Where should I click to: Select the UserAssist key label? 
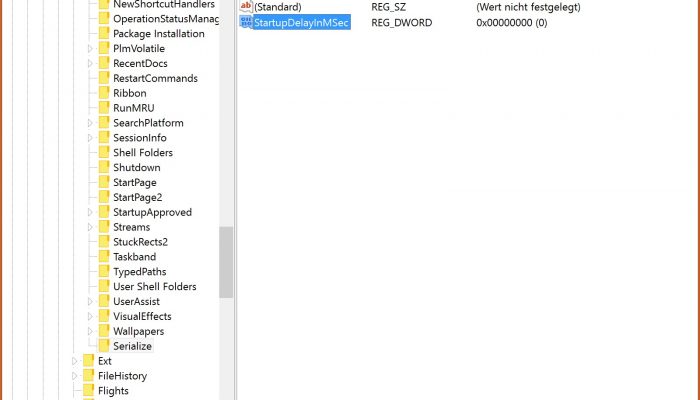136,301
